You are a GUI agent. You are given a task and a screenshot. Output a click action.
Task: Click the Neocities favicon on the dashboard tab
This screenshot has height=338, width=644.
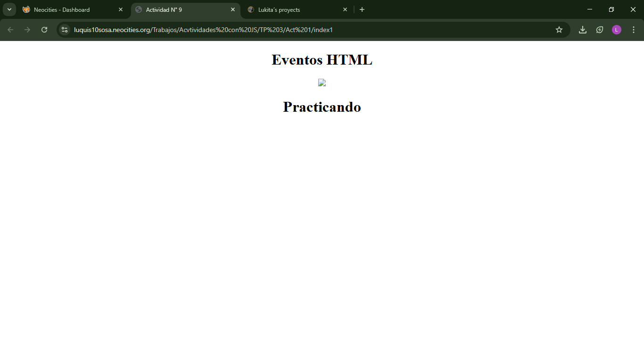27,9
